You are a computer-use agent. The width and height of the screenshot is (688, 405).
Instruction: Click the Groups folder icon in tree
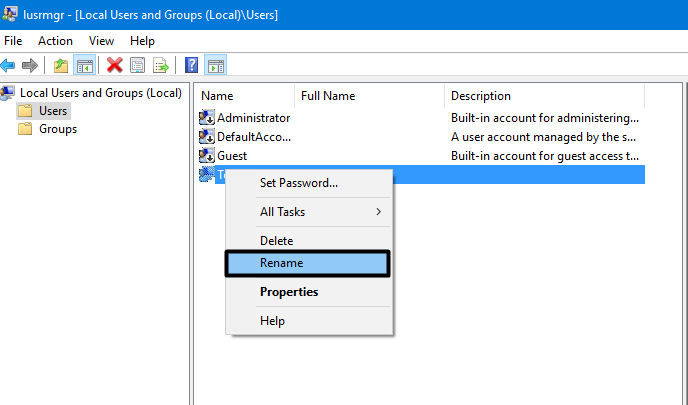click(x=25, y=129)
